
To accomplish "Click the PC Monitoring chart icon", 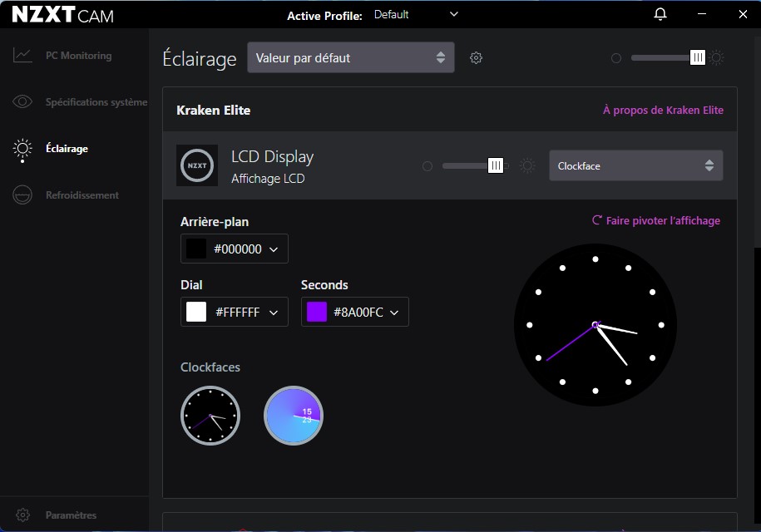I will coord(22,56).
